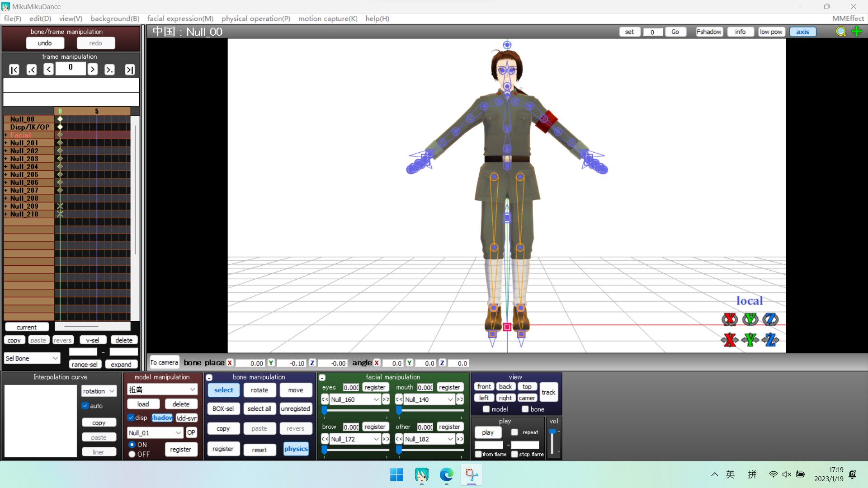Open the Null_172 brow dropdown
868x488 pixels.
(x=355, y=439)
